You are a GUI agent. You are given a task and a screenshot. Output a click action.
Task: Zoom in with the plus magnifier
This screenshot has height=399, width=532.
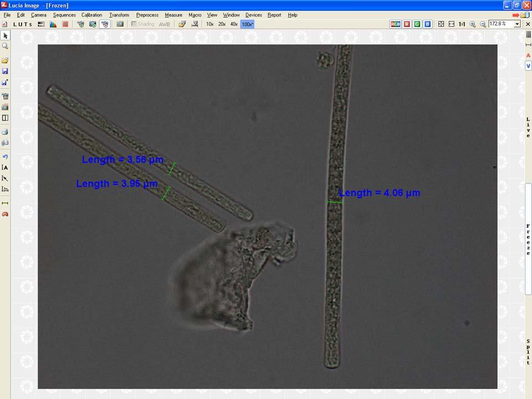pyautogui.click(x=472, y=24)
